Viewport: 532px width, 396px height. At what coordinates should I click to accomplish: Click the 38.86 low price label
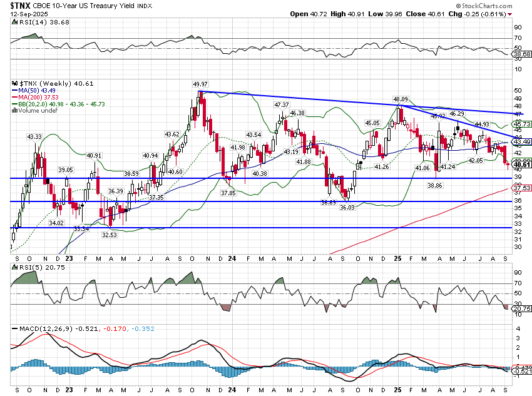pyautogui.click(x=435, y=185)
